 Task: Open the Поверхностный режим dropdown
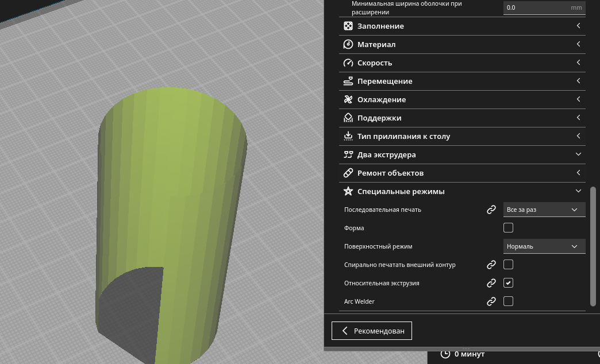[x=544, y=246]
